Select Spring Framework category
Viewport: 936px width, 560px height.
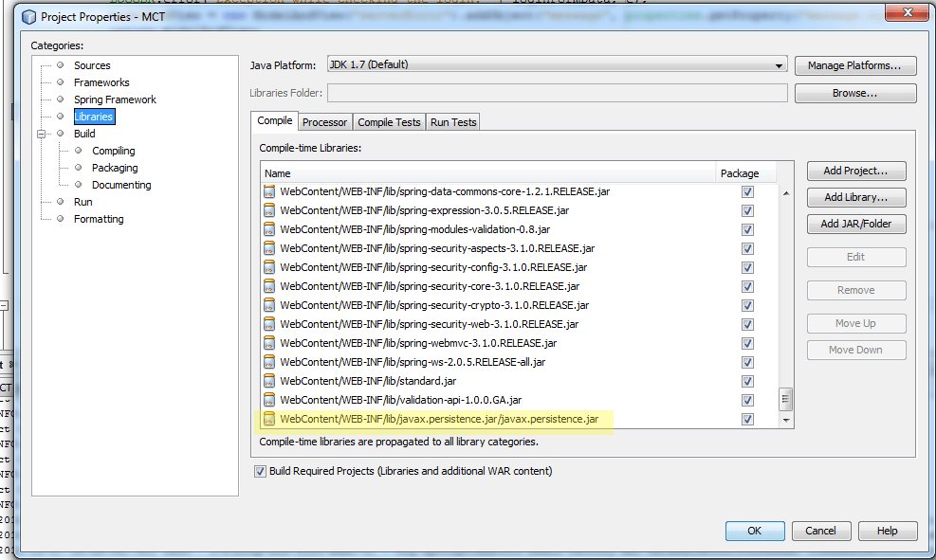(115, 99)
